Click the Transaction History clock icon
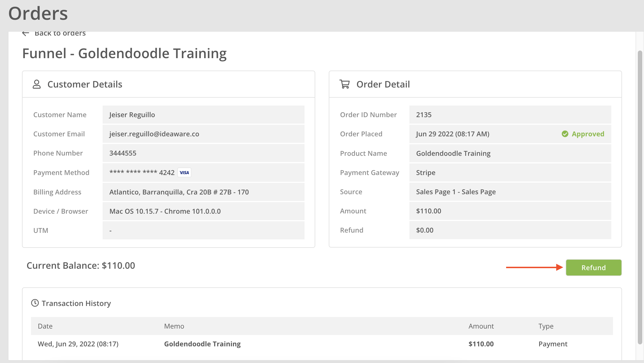 pos(35,303)
